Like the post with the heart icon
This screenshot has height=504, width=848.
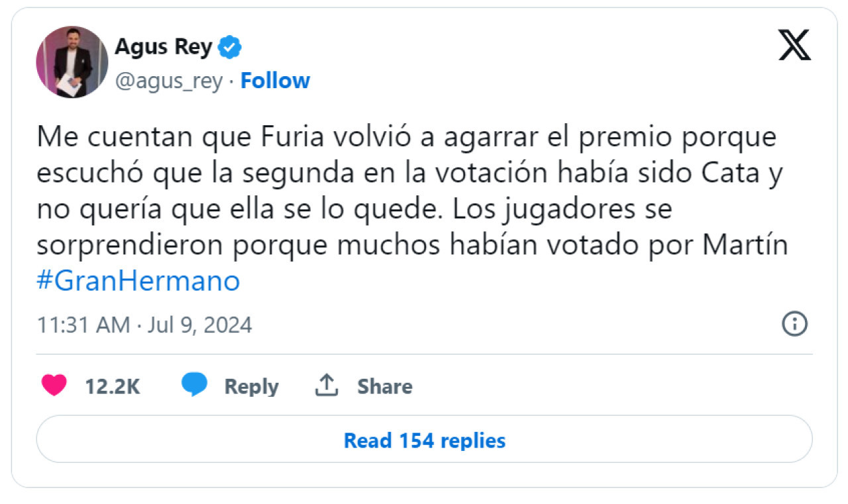point(54,385)
